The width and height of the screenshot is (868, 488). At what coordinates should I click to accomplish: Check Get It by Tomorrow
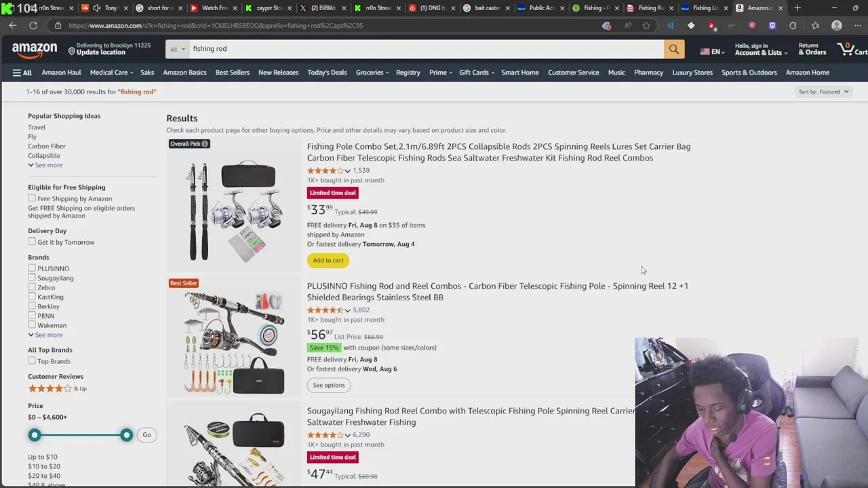(x=32, y=241)
